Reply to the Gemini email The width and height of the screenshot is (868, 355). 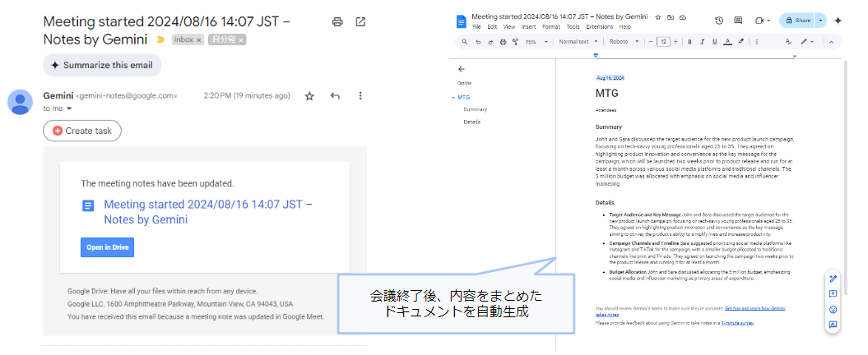coord(335,95)
